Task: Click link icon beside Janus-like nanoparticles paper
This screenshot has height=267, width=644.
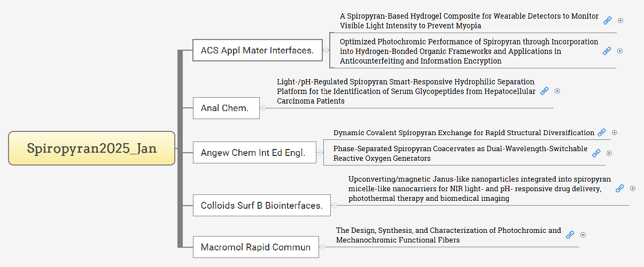Action: tap(619, 189)
